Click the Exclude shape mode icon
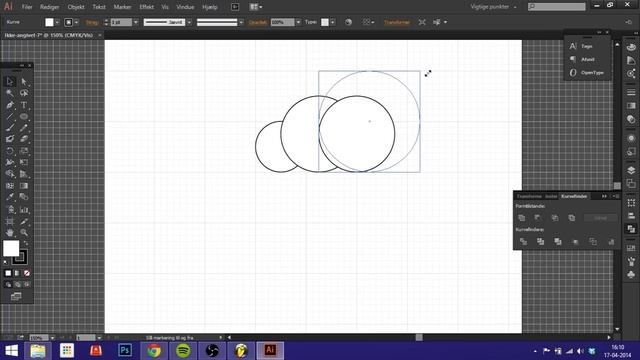The image size is (640, 360). (571, 218)
